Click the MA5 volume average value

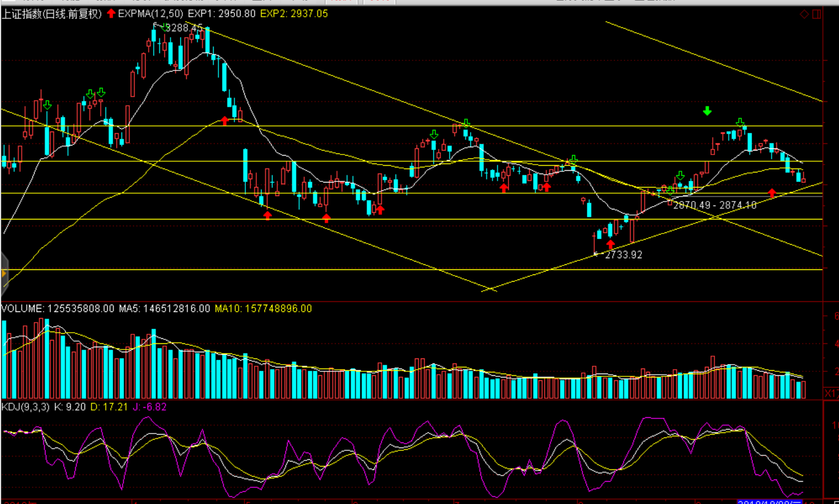point(164,309)
